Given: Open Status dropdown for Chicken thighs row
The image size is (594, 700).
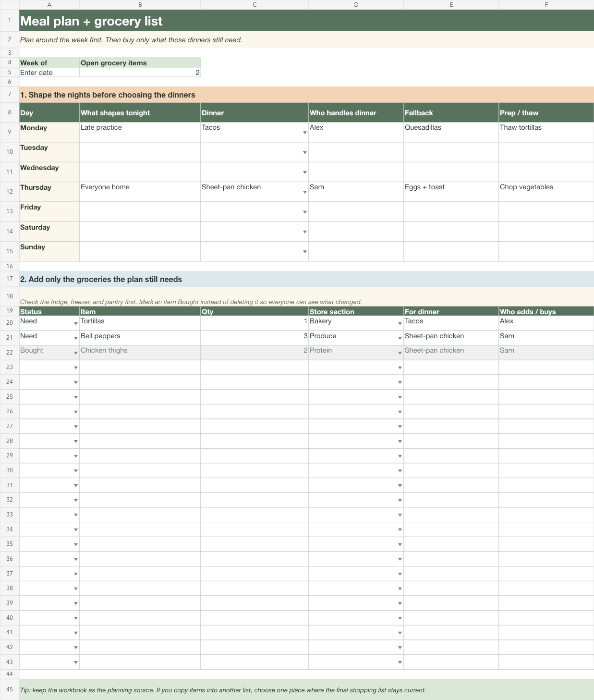Looking at the screenshot, I should [75, 353].
